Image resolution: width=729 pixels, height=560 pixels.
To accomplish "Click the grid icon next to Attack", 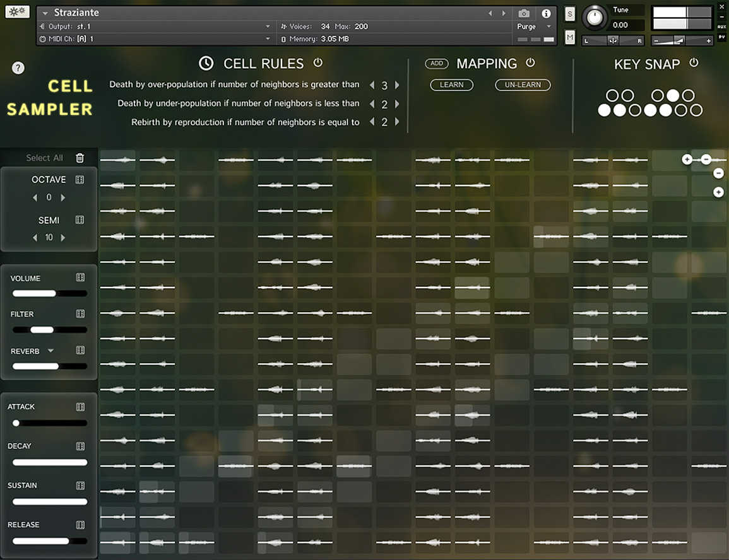I will coord(80,407).
